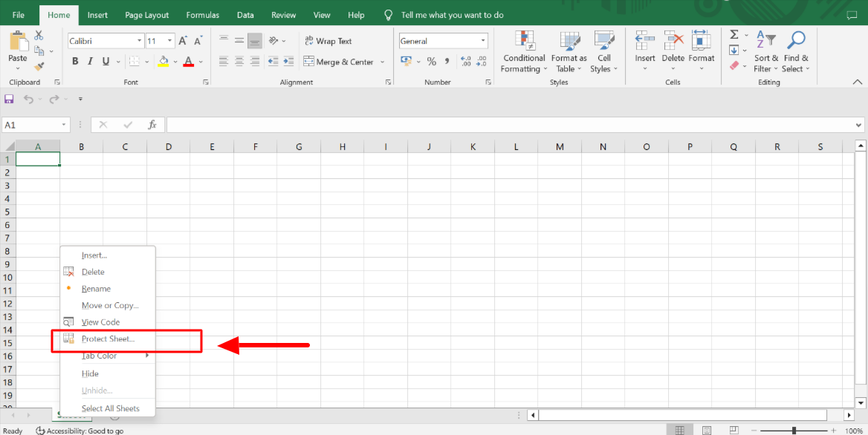This screenshot has height=435, width=868.
Task: Open the File tab
Action: tap(19, 15)
